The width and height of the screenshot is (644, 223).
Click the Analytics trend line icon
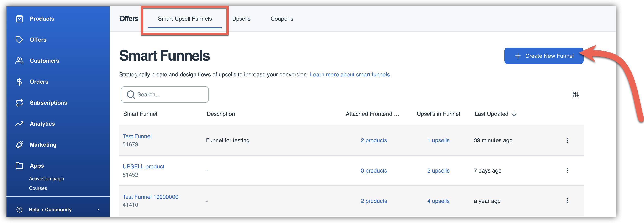click(x=19, y=124)
